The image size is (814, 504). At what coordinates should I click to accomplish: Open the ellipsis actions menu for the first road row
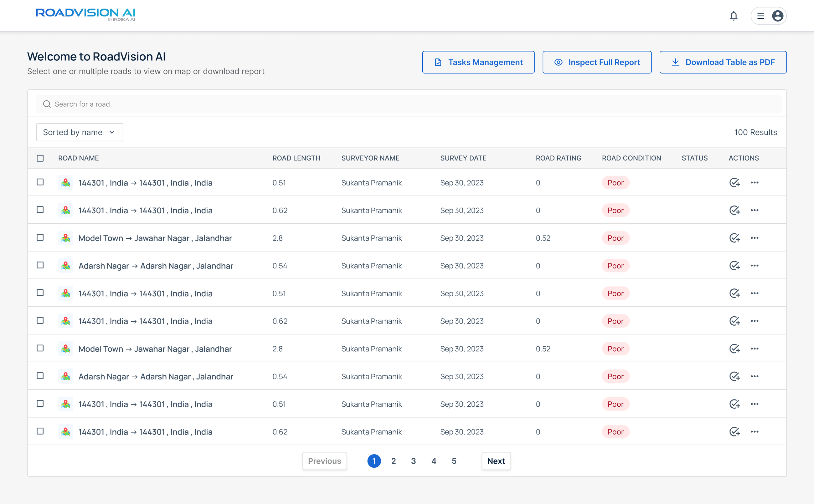point(755,182)
